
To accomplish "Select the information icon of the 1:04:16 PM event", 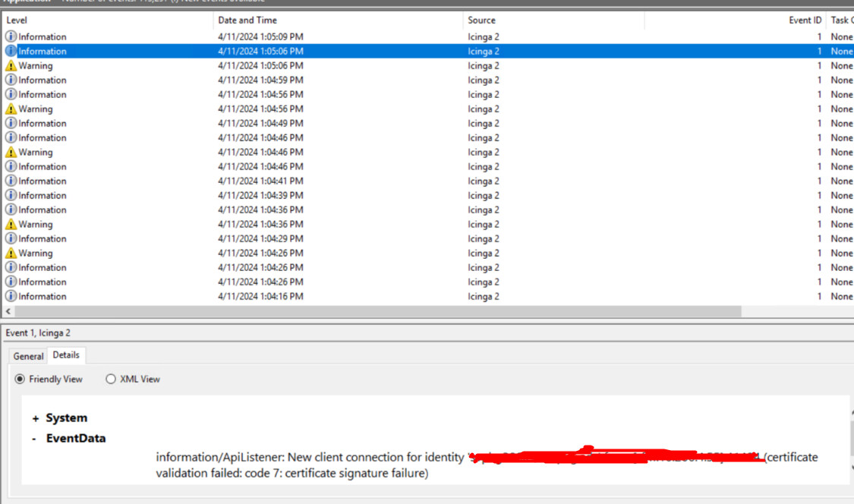I will (x=11, y=297).
